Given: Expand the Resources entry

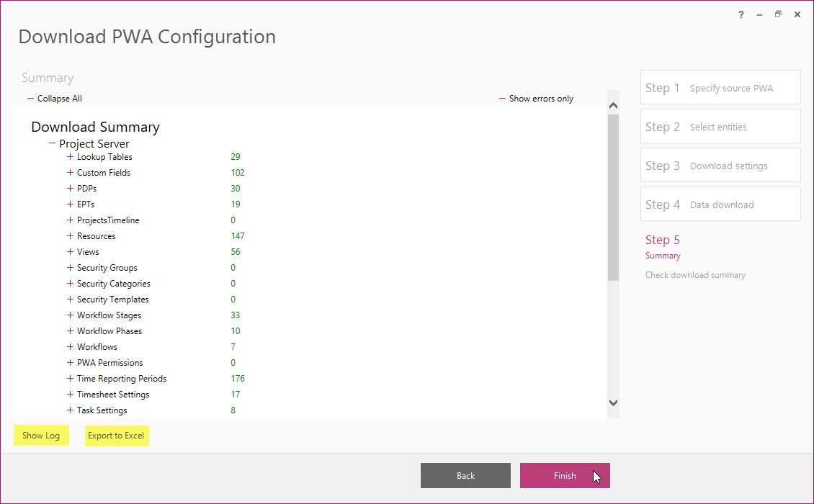Looking at the screenshot, I should click(x=70, y=235).
